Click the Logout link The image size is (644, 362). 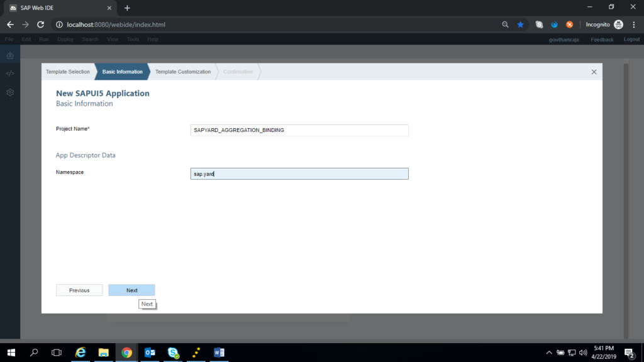point(631,40)
